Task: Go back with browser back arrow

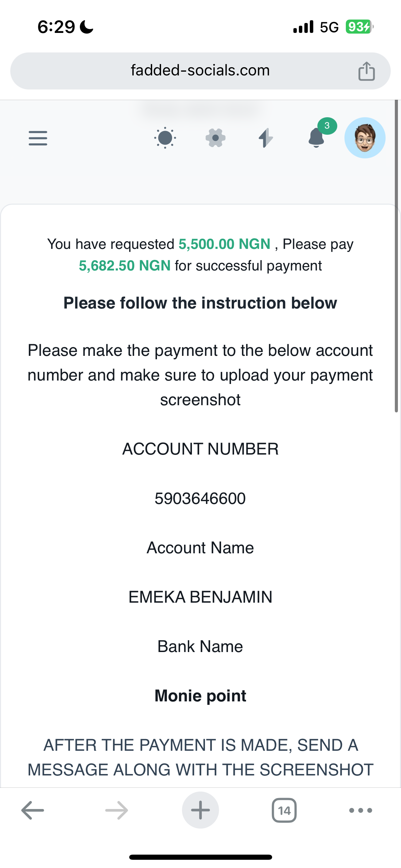Action: click(33, 810)
